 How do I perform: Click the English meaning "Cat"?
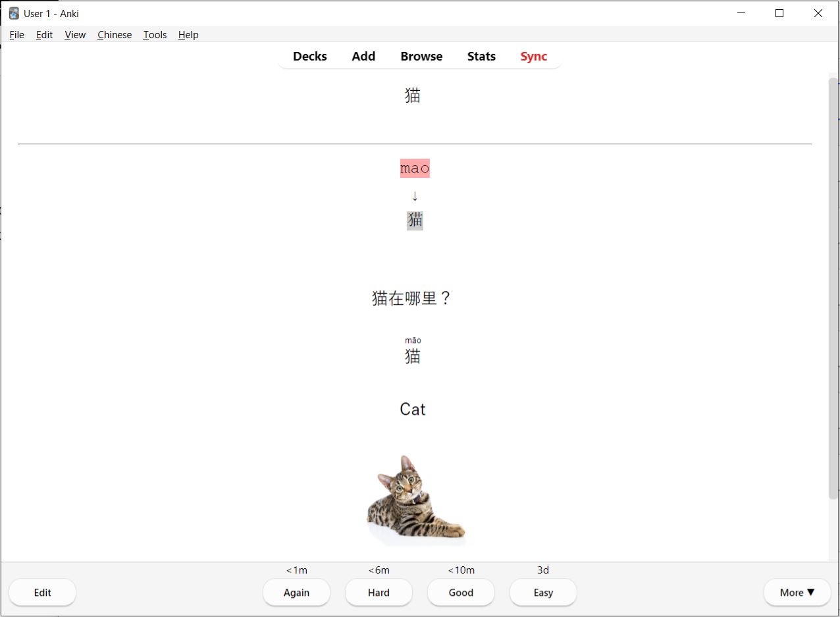tap(413, 410)
